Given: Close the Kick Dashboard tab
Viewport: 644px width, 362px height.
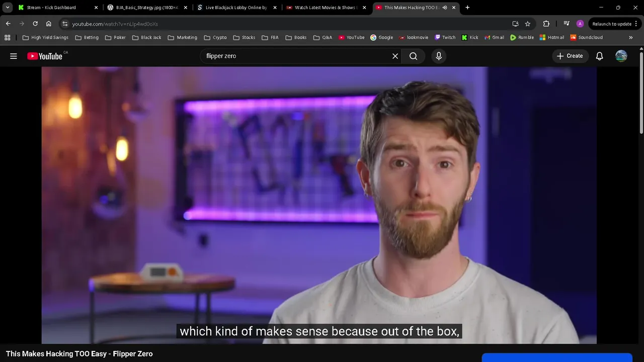Looking at the screenshot, I should (x=96, y=8).
